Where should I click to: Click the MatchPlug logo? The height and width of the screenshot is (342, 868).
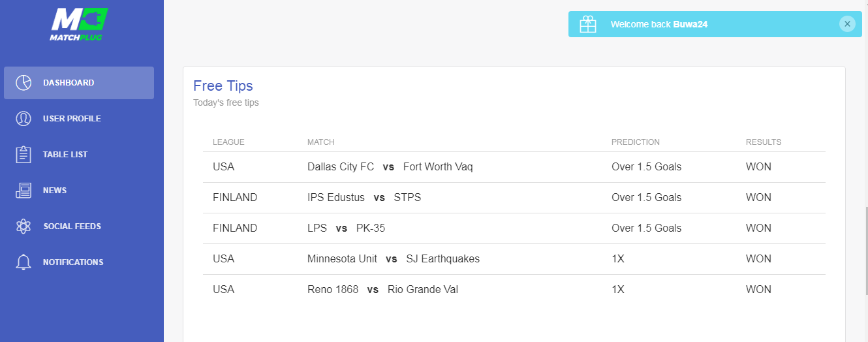point(78,24)
